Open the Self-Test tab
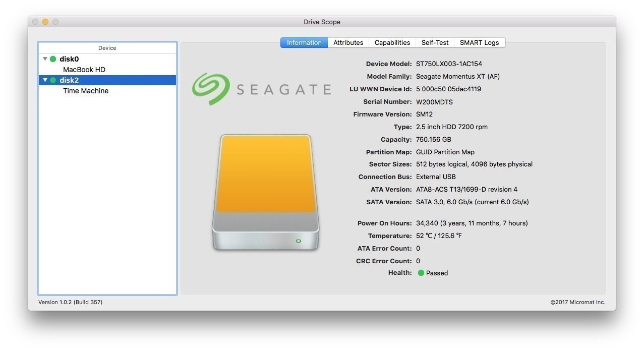 [x=434, y=42]
